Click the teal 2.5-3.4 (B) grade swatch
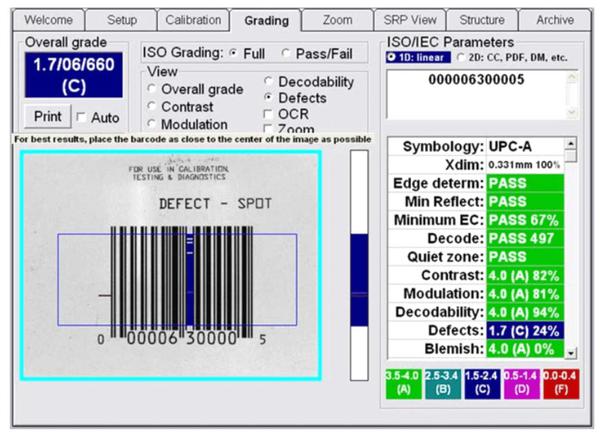Screen dimensions: 600x433 pyautogui.click(x=443, y=384)
